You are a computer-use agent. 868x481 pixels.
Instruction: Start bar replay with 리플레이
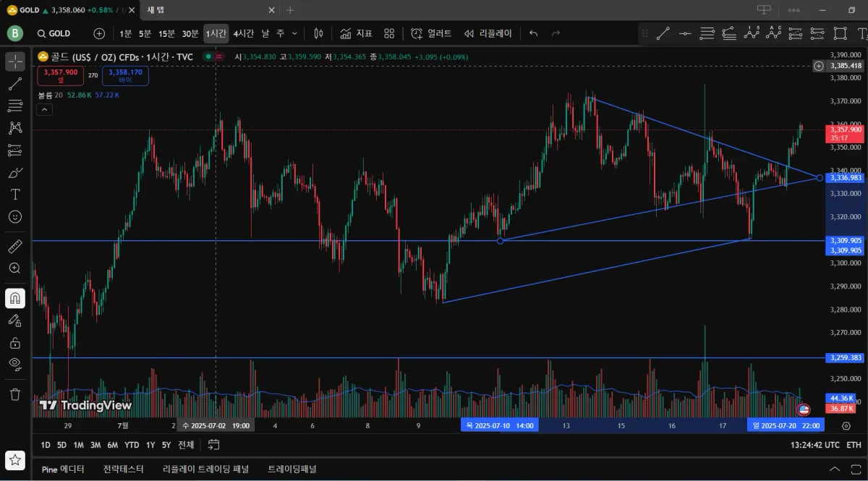pos(488,33)
